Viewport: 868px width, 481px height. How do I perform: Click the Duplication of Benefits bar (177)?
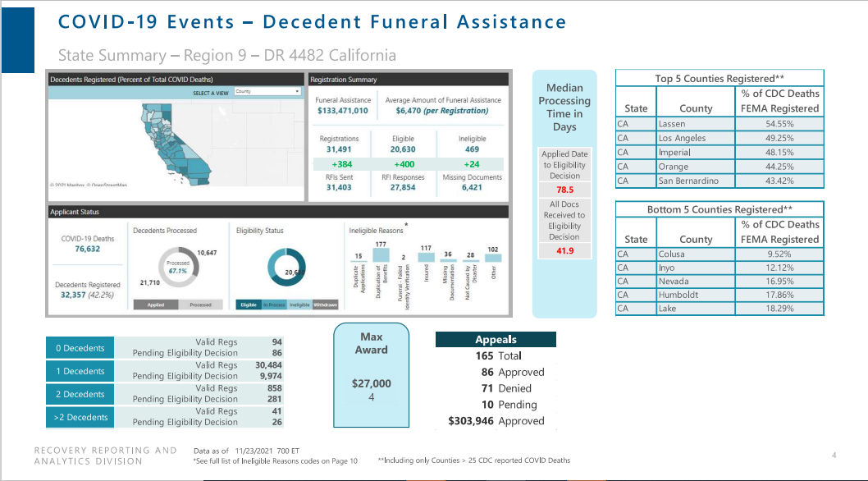tap(381, 255)
